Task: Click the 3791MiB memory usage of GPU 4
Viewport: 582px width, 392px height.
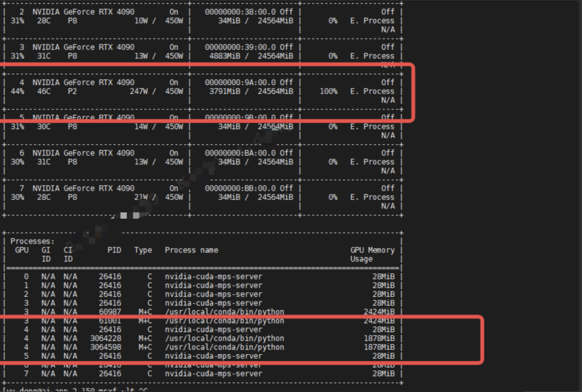Action: click(225, 91)
